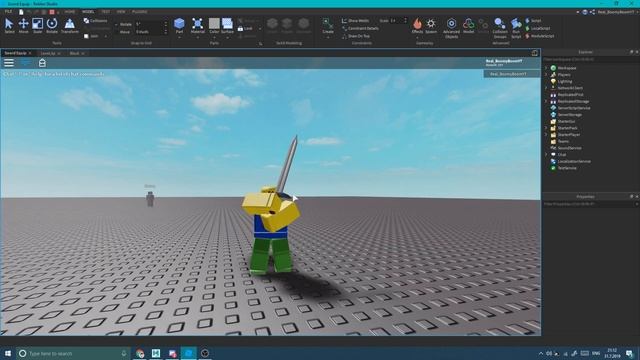Click the Windows Start button
The image size is (640, 360).
pyautogui.click(x=8, y=353)
